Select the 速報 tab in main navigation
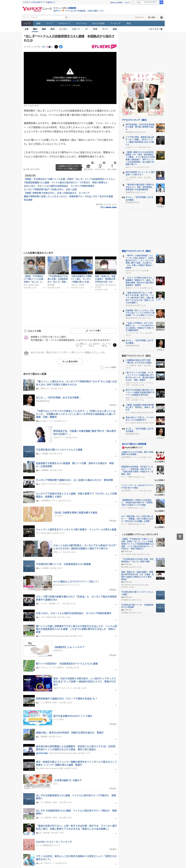The height and width of the screenshot is (868, 186). [38, 24]
